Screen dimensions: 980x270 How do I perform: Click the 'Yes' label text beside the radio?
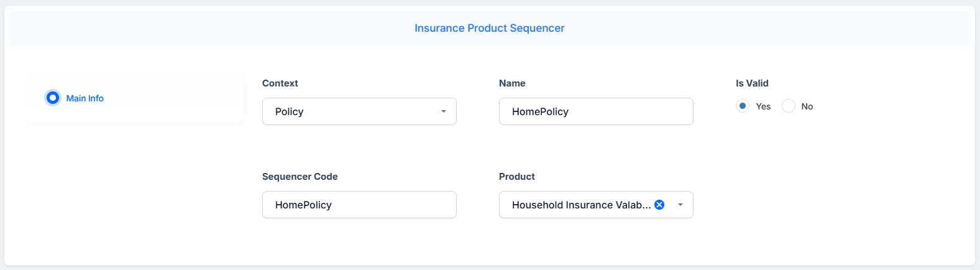(x=763, y=106)
